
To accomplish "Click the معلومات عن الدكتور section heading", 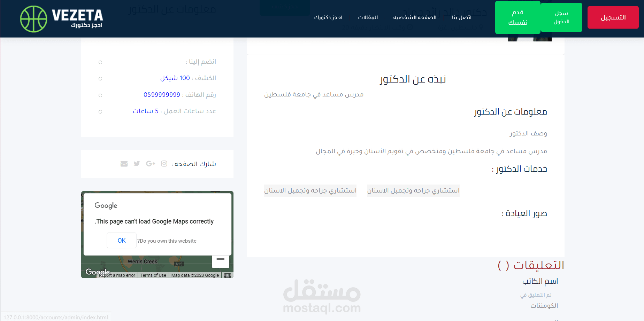I will click(x=511, y=112).
